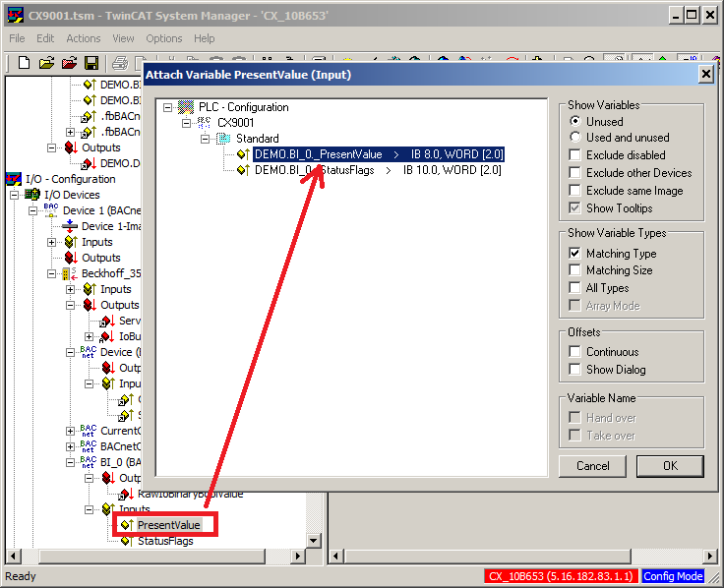Close the Attach Variable dialog
Screen dimensions: 724x588
[x=706, y=74]
